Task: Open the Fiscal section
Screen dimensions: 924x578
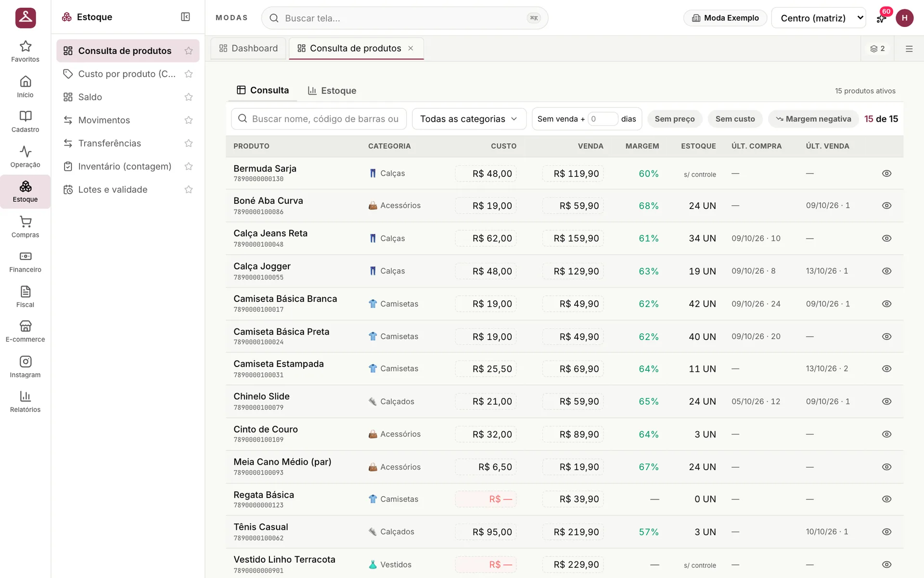Action: (x=25, y=297)
